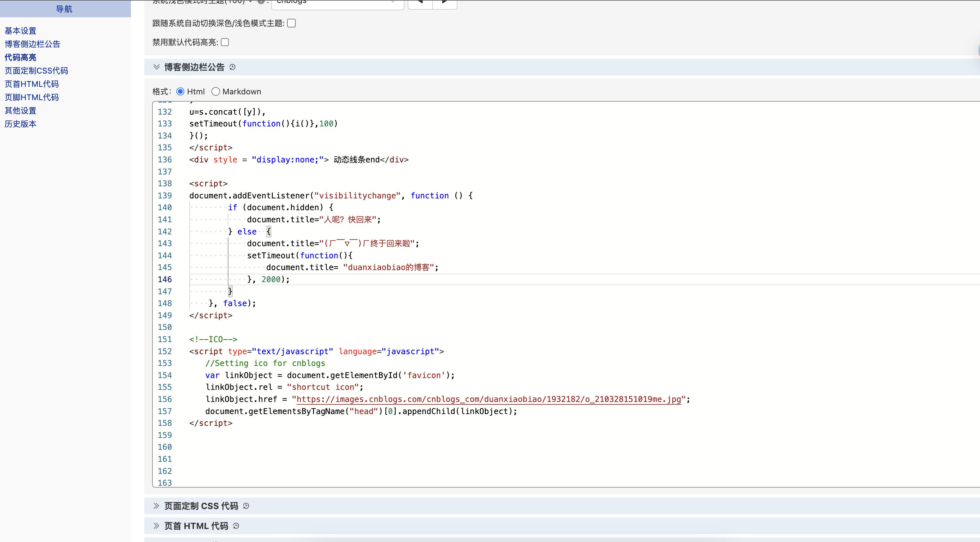Enable auto dark/light theme switching checkbox
The width and height of the screenshot is (980, 542).
tap(291, 23)
